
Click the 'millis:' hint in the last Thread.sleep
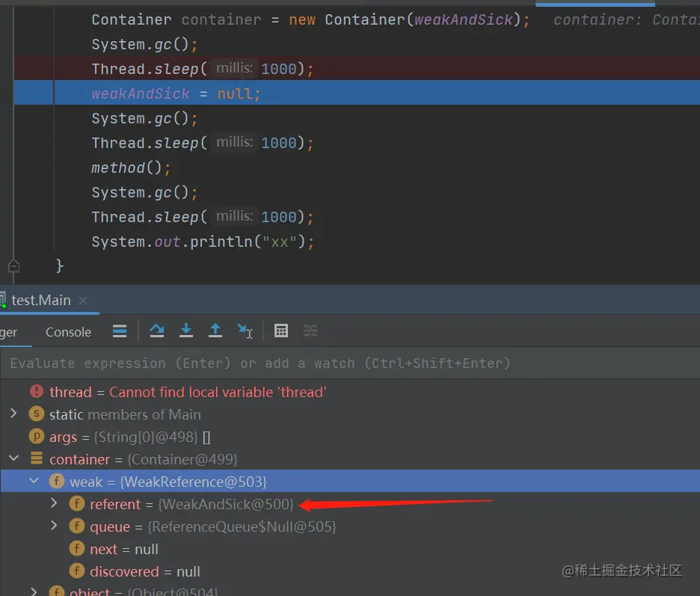234,216
